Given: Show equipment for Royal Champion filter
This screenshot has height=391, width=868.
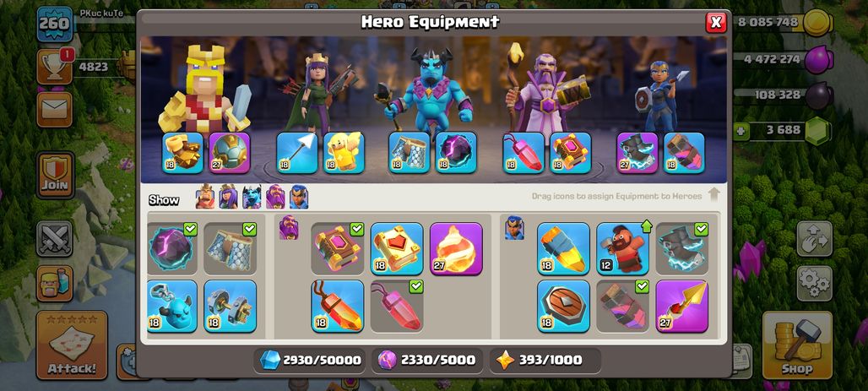Looking at the screenshot, I should click(299, 197).
